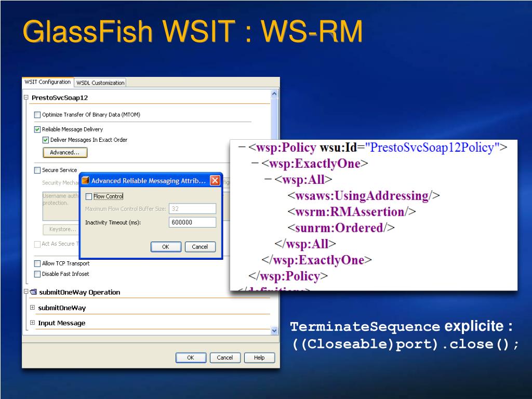Collapse the wsp:Policy XML element
The height and width of the screenshot is (399, 532).
pyautogui.click(x=242, y=147)
